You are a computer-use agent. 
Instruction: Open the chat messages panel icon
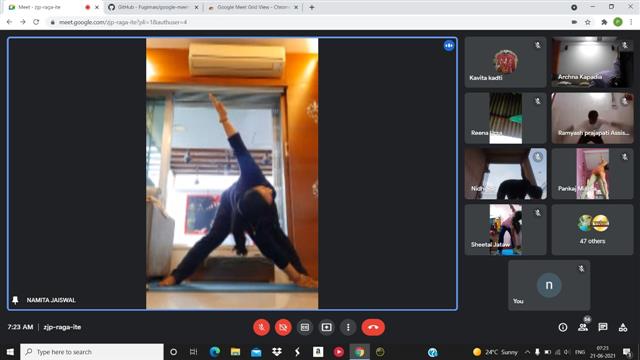[x=603, y=327]
